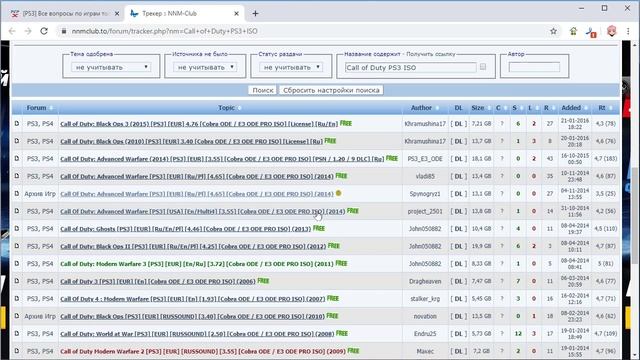
Task: Click the 4,7 (183) rating cell
Action: (606, 159)
